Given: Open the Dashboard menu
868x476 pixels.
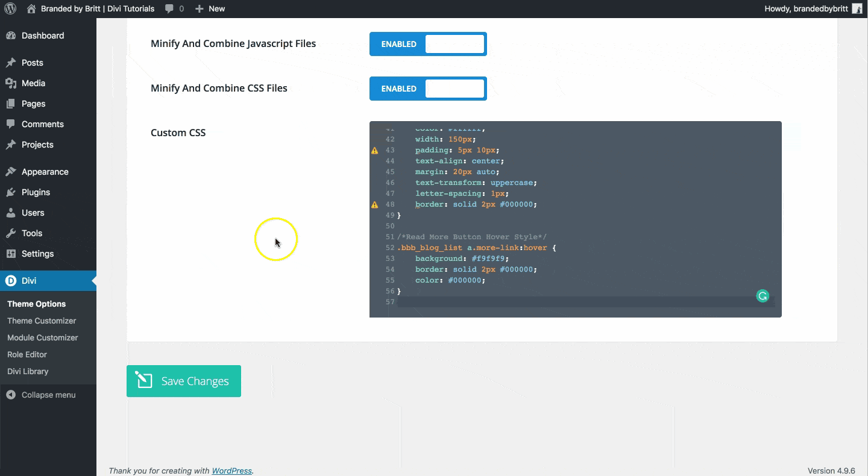Looking at the screenshot, I should (x=48, y=36).
